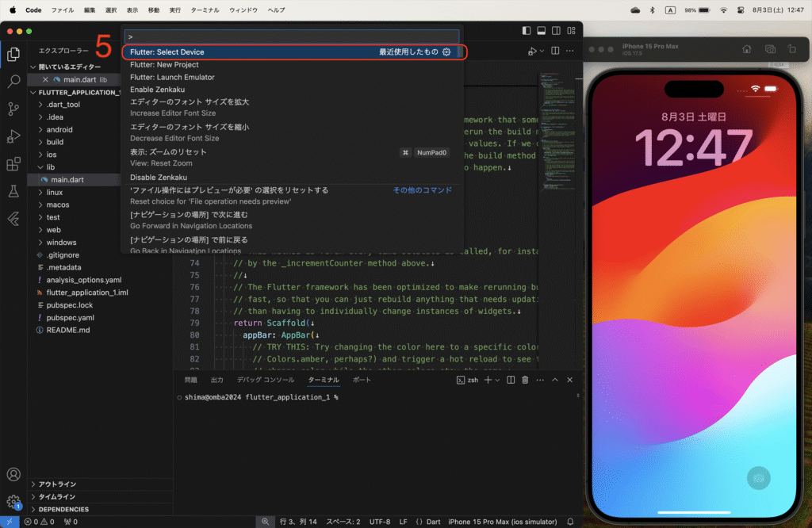Viewport: 812px width, 528px height.
Task: Kill terminal with trash icon
Action: [x=525, y=380]
